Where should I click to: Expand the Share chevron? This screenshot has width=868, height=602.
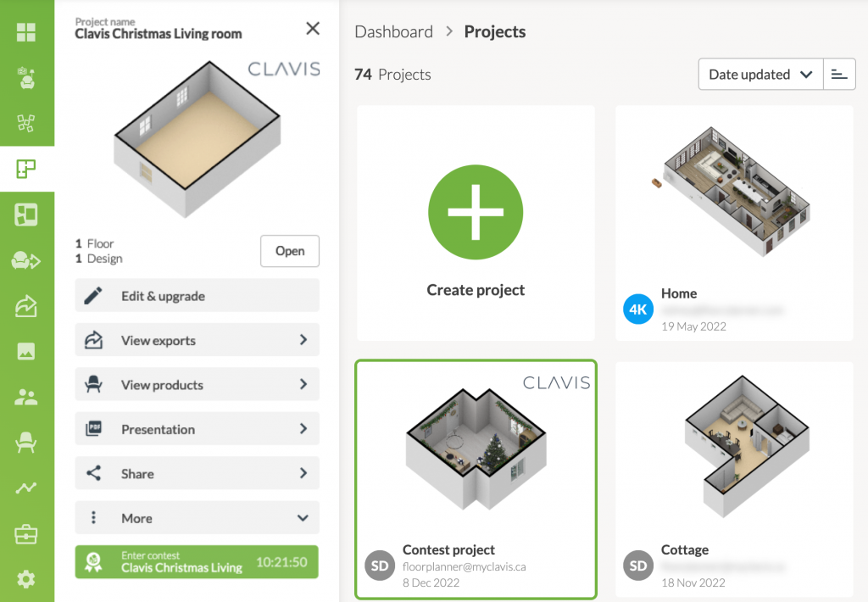(303, 472)
